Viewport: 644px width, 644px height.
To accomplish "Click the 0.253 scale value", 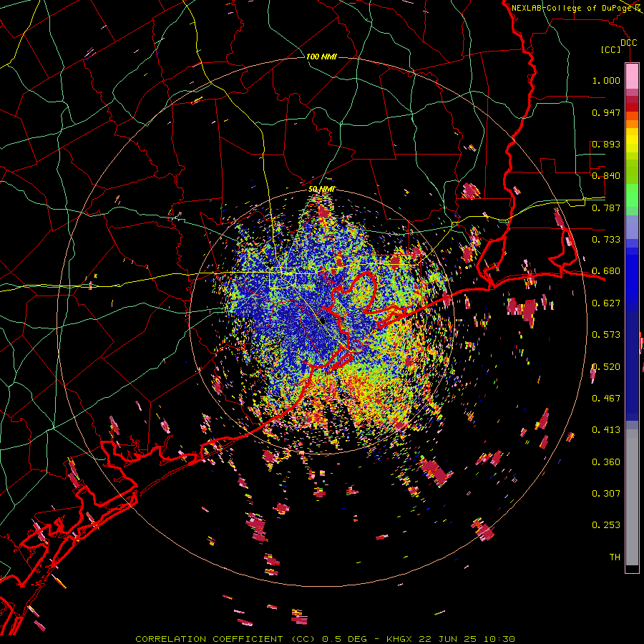I will 606,525.
